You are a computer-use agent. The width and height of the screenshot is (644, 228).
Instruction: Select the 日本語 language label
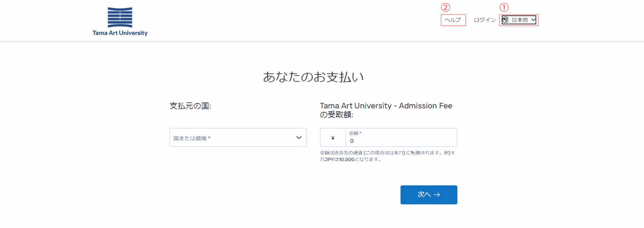[520, 20]
